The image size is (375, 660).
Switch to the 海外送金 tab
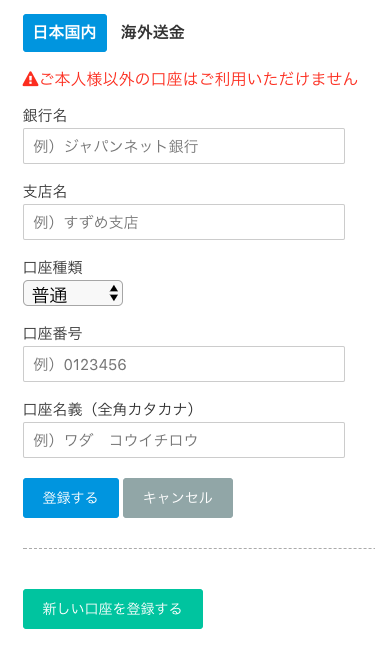coord(152,33)
